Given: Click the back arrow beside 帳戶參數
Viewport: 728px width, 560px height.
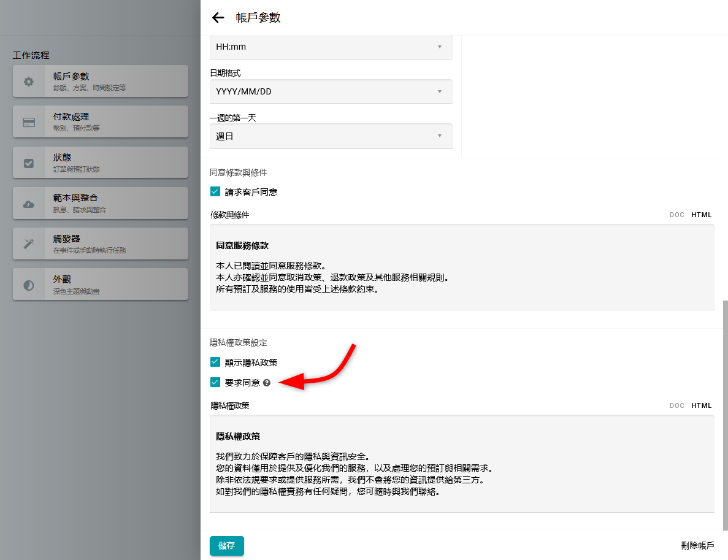Looking at the screenshot, I should coord(218,18).
